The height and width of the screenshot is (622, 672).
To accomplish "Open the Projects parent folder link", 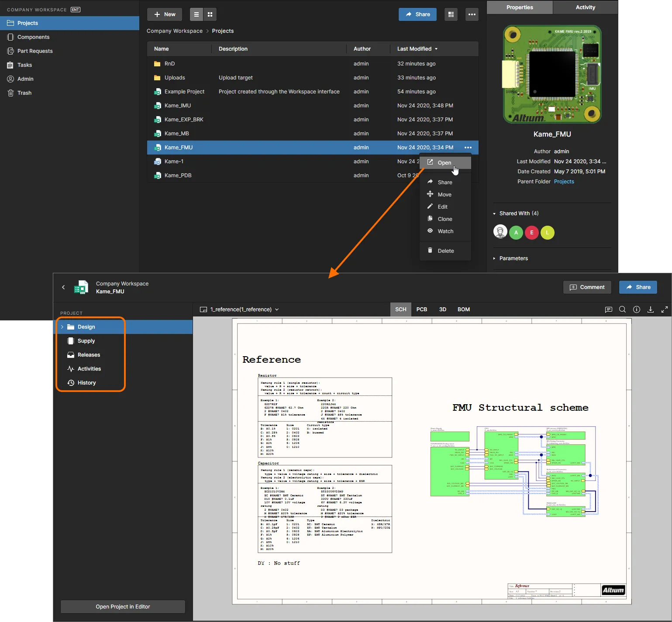I will tap(564, 182).
